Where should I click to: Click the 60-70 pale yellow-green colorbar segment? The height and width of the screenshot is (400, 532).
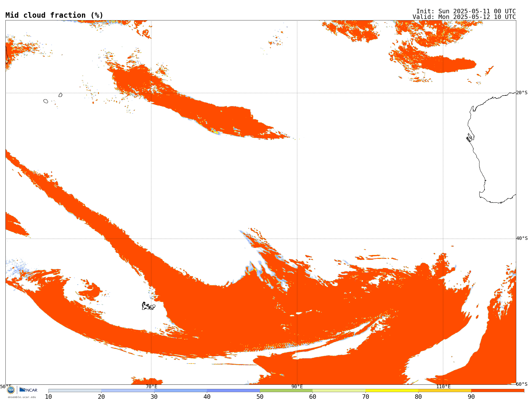339,391
